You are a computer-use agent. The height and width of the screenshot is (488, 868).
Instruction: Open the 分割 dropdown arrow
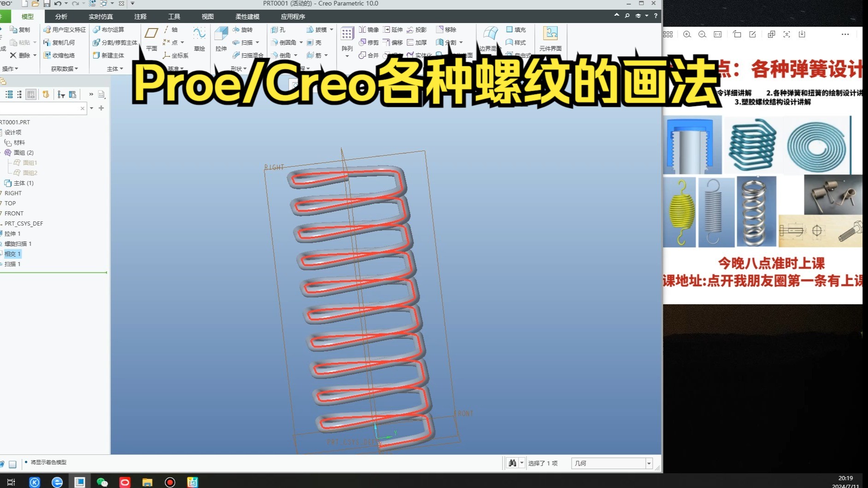pos(462,42)
